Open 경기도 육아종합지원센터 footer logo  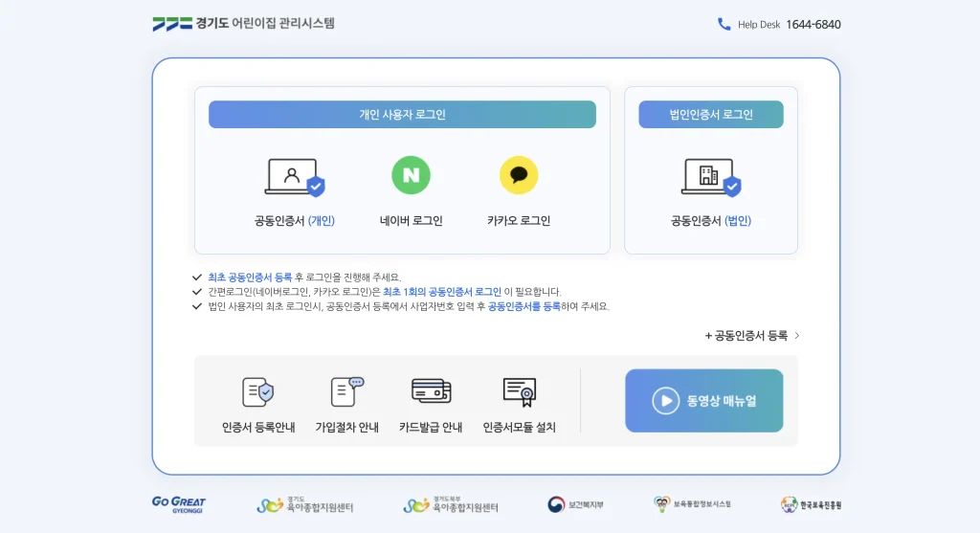click(305, 505)
